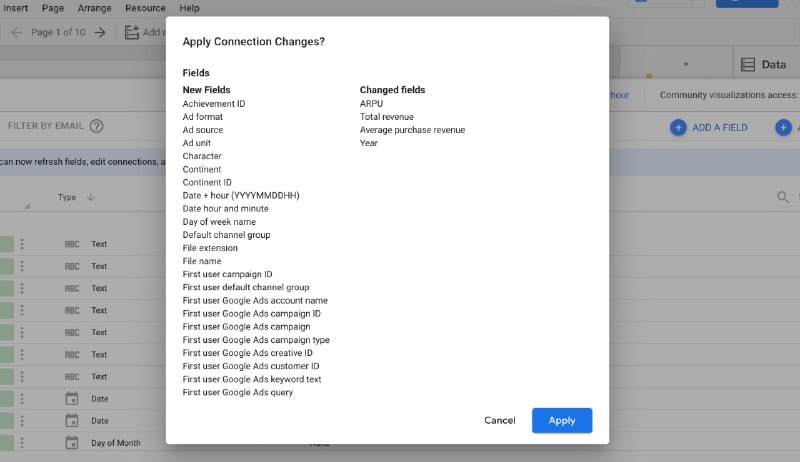Open options menu of first Text row

point(22,244)
